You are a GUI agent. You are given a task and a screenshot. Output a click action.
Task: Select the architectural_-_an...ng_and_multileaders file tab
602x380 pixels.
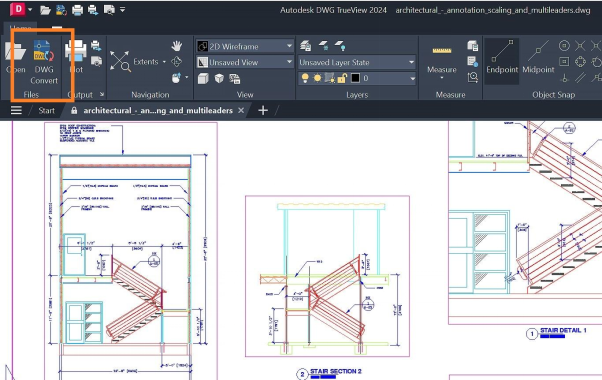pyautogui.click(x=158, y=111)
